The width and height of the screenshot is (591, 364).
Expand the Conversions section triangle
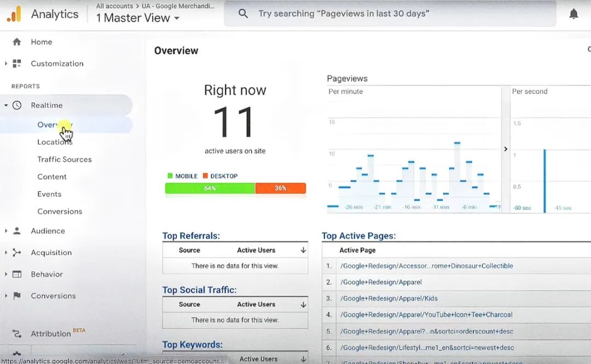pos(5,296)
